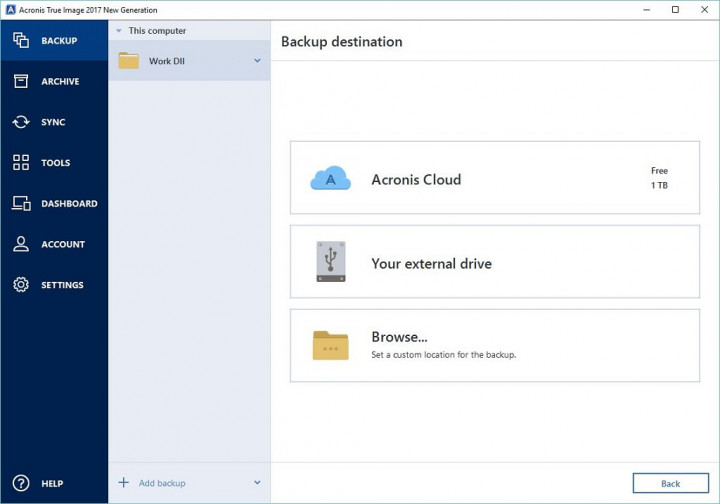Choose Browse... custom location option
Screen dimensions: 720x504
pos(495,345)
